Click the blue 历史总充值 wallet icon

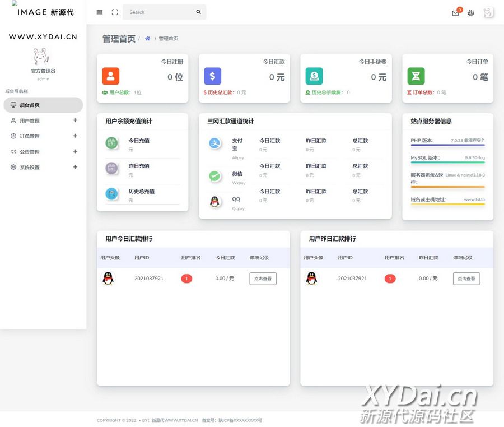(x=111, y=194)
